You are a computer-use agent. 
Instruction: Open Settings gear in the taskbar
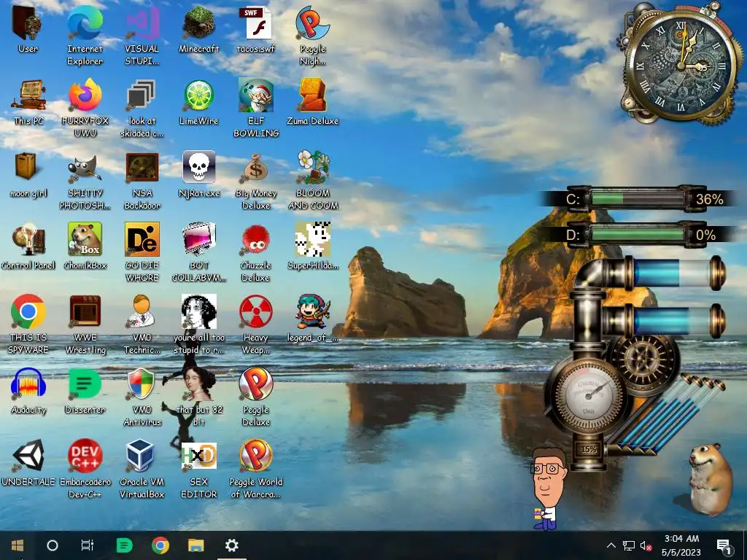coord(232,545)
